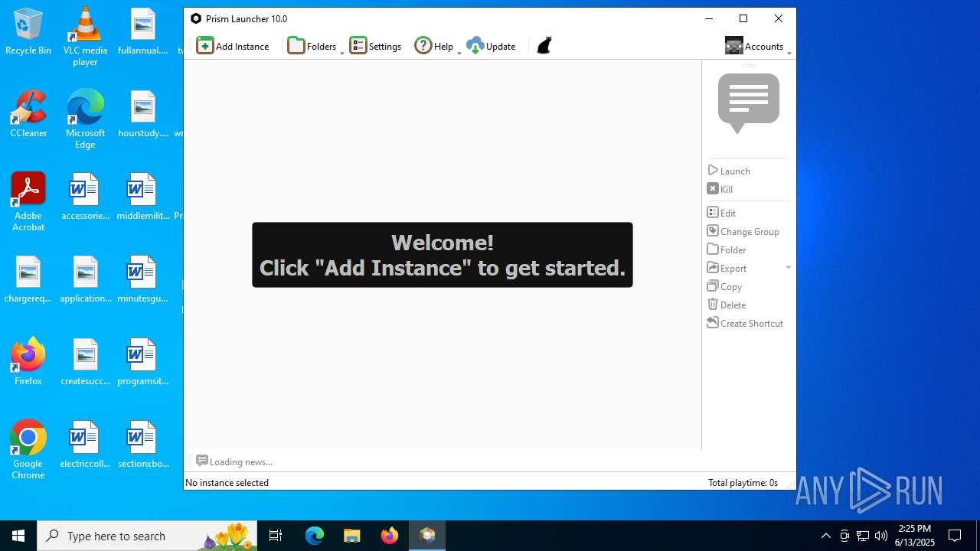Click the Loading news speech icon
Screen dimensions: 980x551
click(x=202, y=461)
